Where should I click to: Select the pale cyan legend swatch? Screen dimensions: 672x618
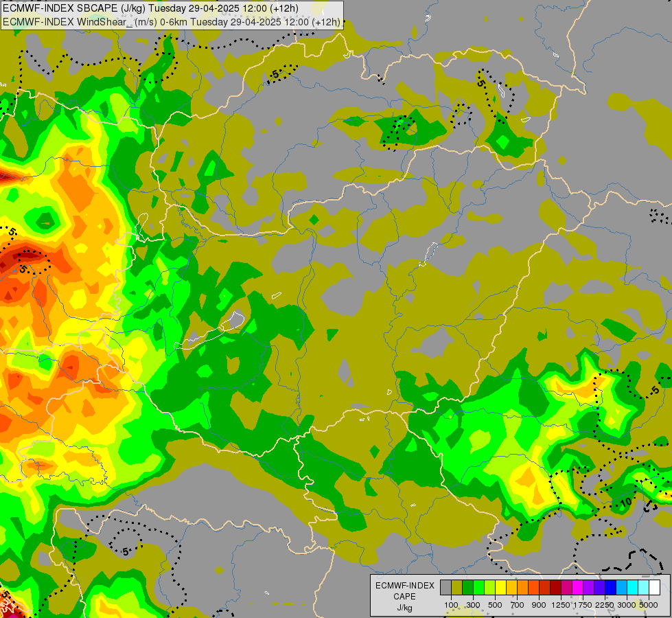point(644,587)
